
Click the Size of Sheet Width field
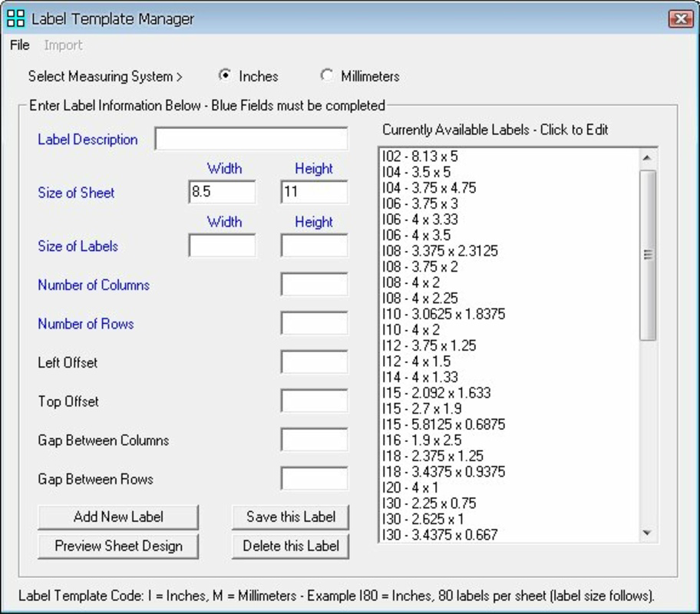coord(222,192)
